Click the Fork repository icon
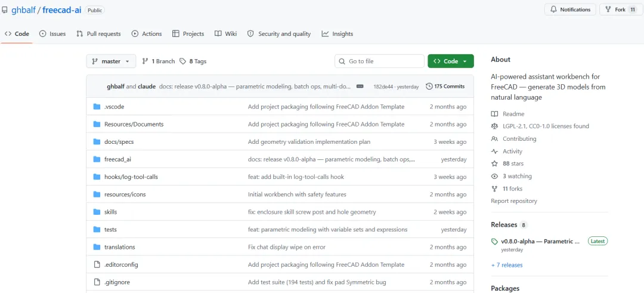 point(608,10)
